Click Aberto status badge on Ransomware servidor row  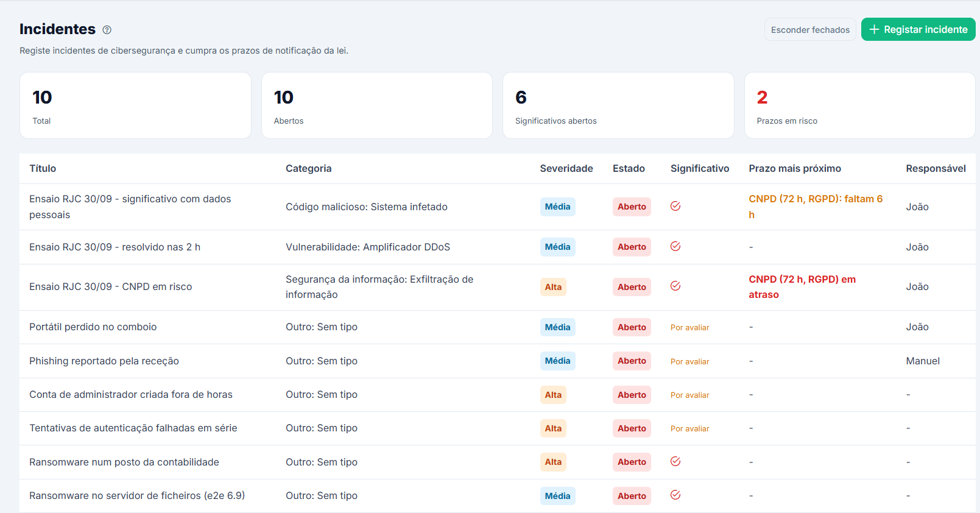click(x=632, y=496)
